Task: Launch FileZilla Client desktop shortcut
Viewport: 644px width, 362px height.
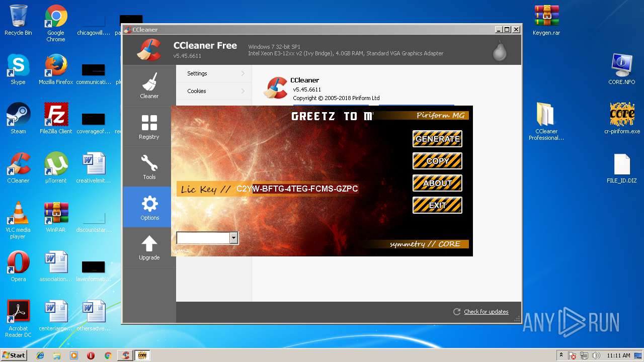Action: [56, 119]
